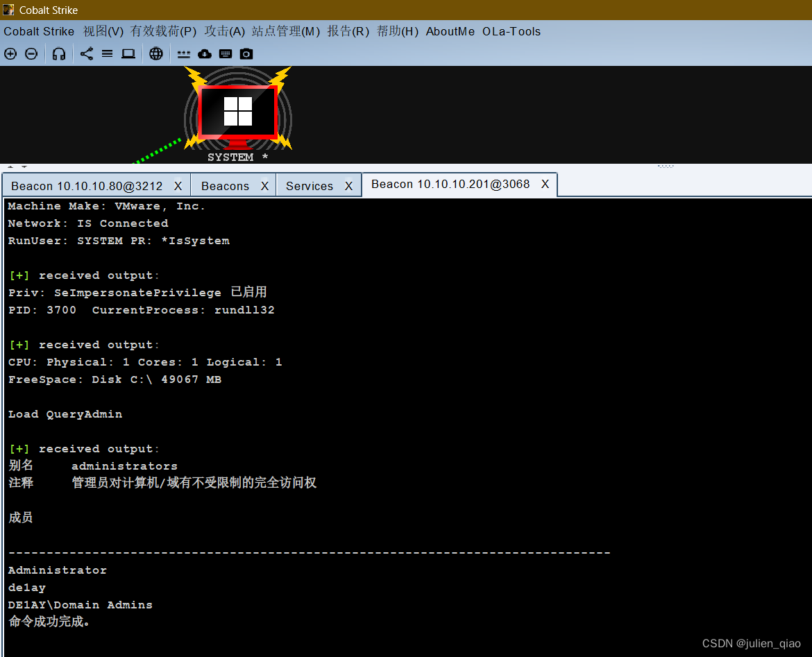Click the 'DE1AY\Domain Admins' member line
The width and height of the screenshot is (812, 657).
click(81, 605)
